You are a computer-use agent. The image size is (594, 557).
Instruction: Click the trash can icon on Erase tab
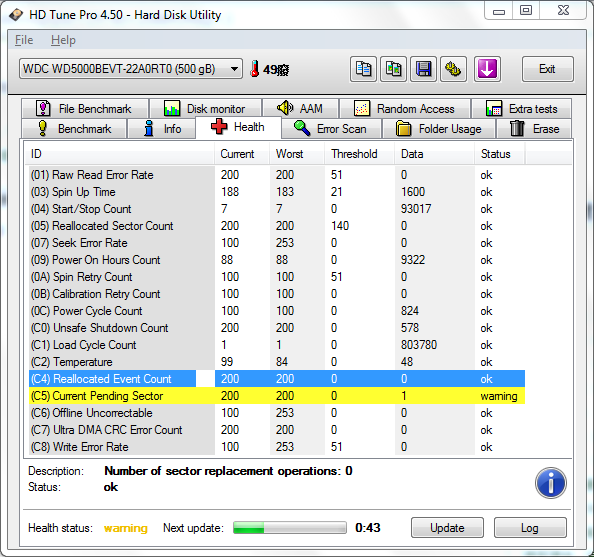pyautogui.click(x=517, y=128)
